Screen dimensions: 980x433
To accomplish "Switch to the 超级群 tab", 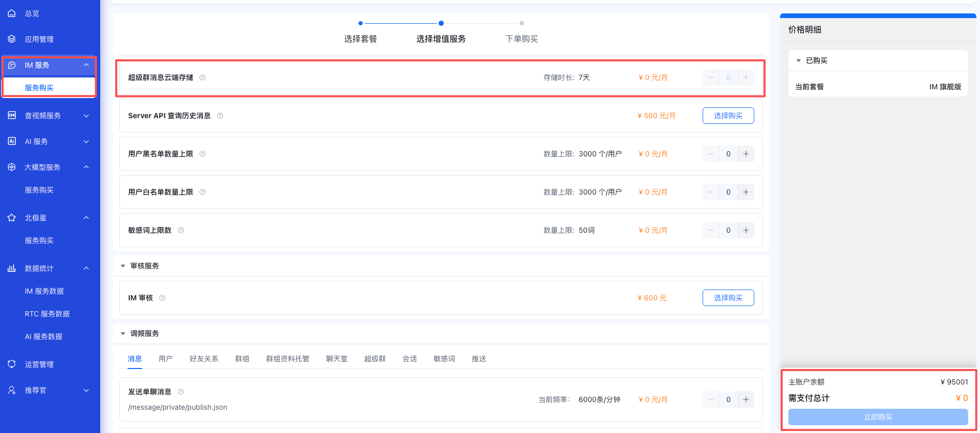I will pyautogui.click(x=375, y=359).
